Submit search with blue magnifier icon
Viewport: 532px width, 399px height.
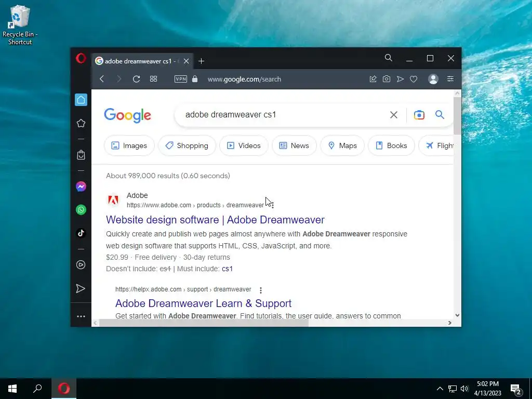(x=440, y=115)
